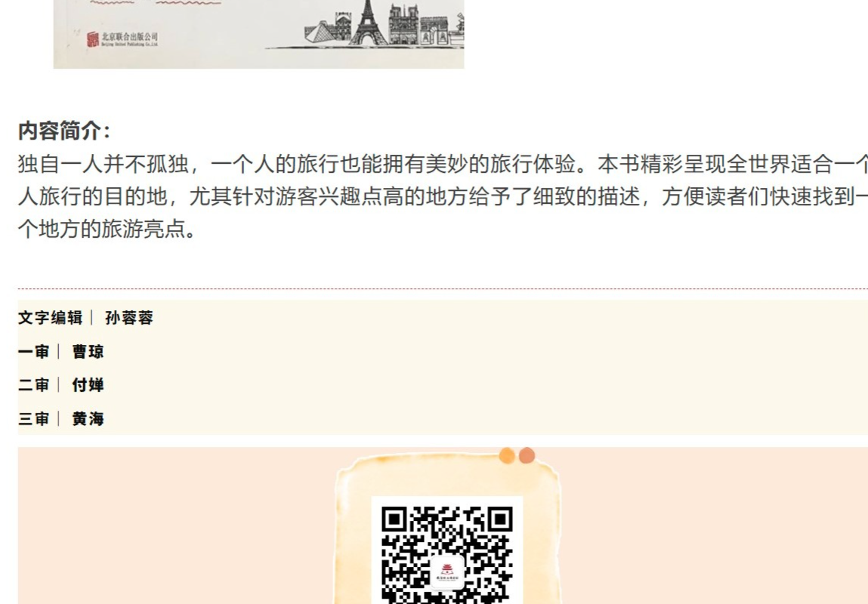Select the editor name 孙蓉蓉
868x604 pixels.
[129, 318]
